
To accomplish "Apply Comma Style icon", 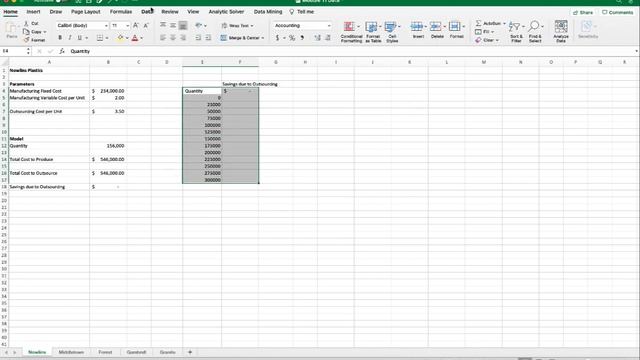I will (x=302, y=38).
